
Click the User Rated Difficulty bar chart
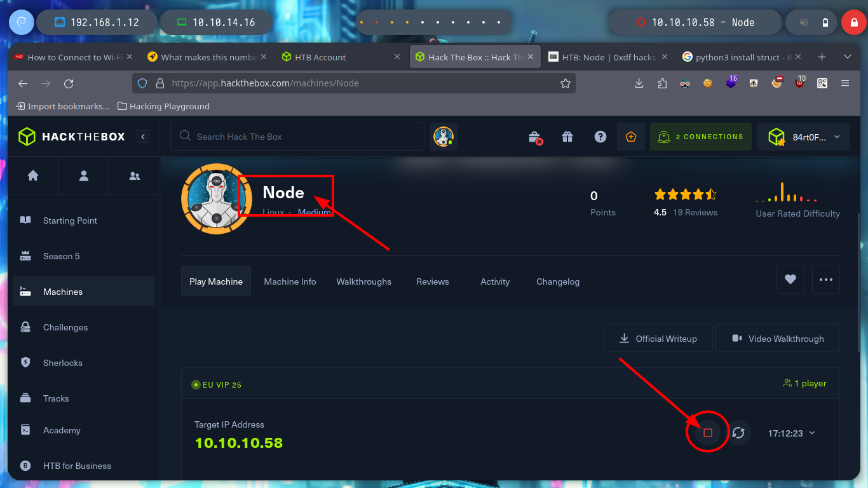pos(787,193)
